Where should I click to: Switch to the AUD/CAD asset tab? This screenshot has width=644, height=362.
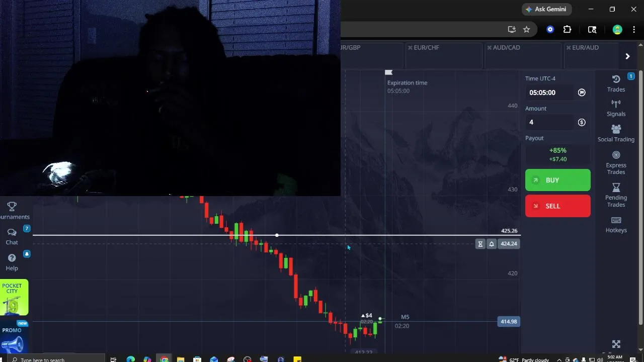pyautogui.click(x=523, y=55)
